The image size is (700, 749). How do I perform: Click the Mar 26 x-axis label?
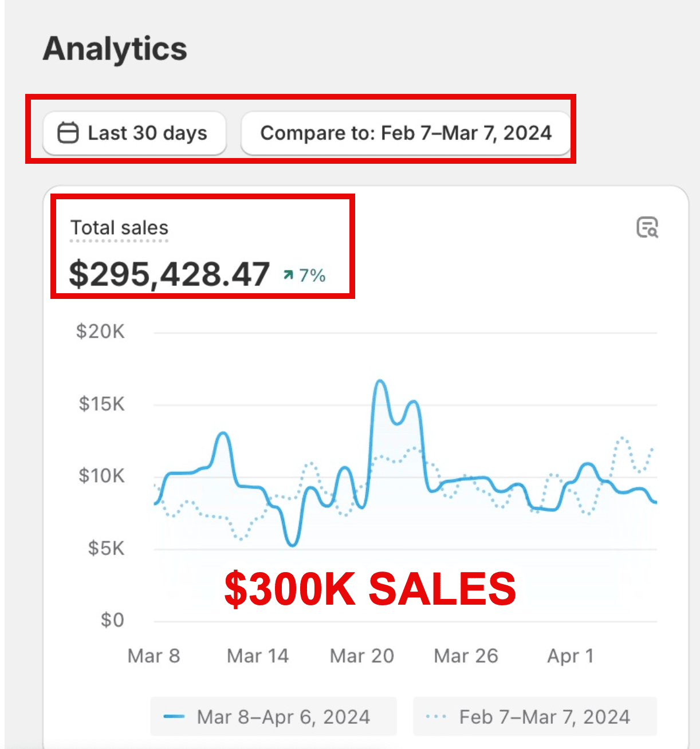(x=466, y=656)
